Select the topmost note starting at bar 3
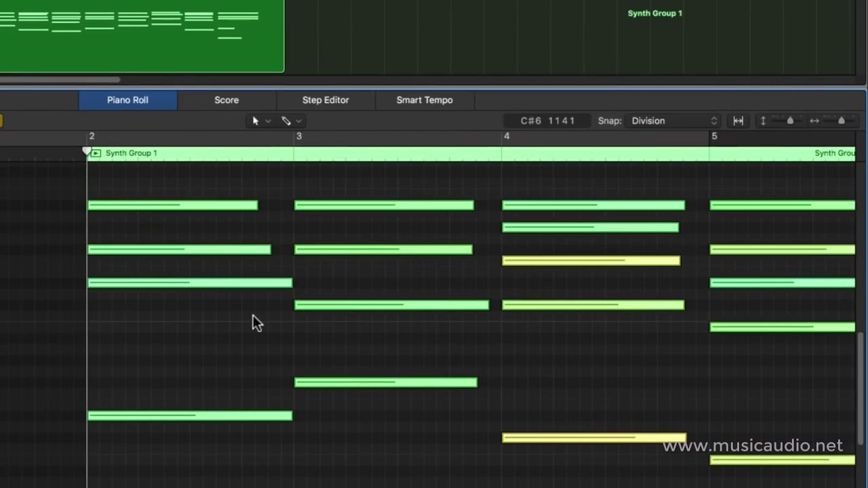The width and height of the screenshot is (868, 488). 384,205
